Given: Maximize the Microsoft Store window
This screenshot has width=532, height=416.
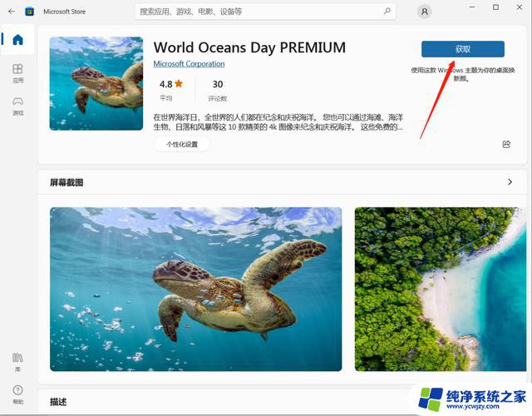Looking at the screenshot, I should point(495,7).
